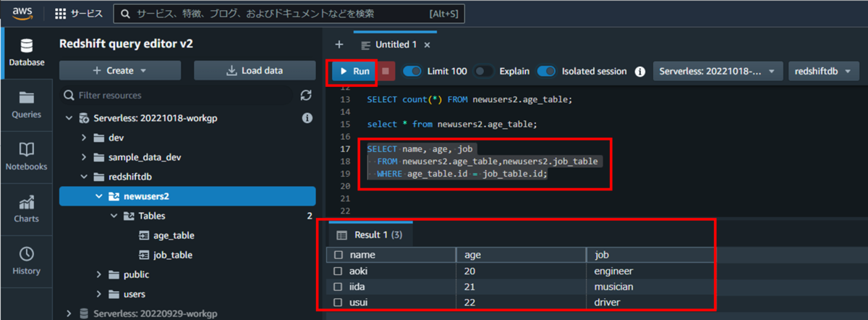The image size is (868, 320).
Task: Expand the dev database folder
Action: pyautogui.click(x=84, y=138)
